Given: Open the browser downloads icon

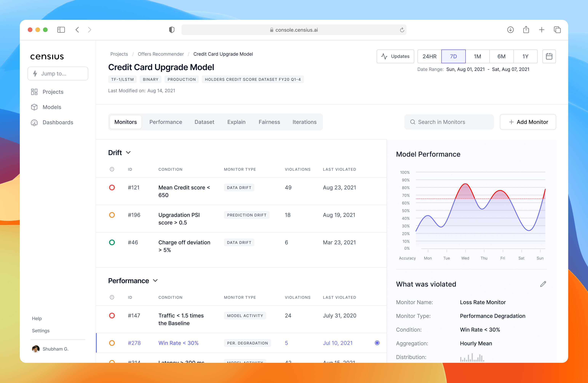Looking at the screenshot, I should click(511, 30).
